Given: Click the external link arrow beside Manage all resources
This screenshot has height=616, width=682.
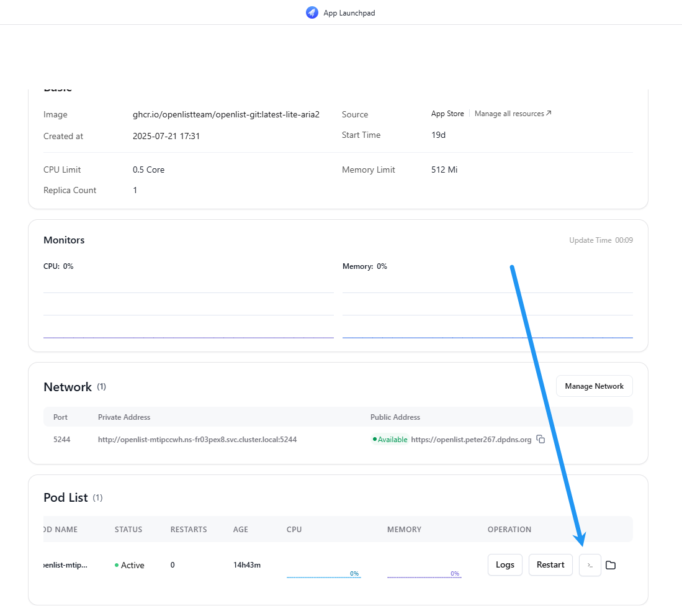Looking at the screenshot, I should coord(549,113).
